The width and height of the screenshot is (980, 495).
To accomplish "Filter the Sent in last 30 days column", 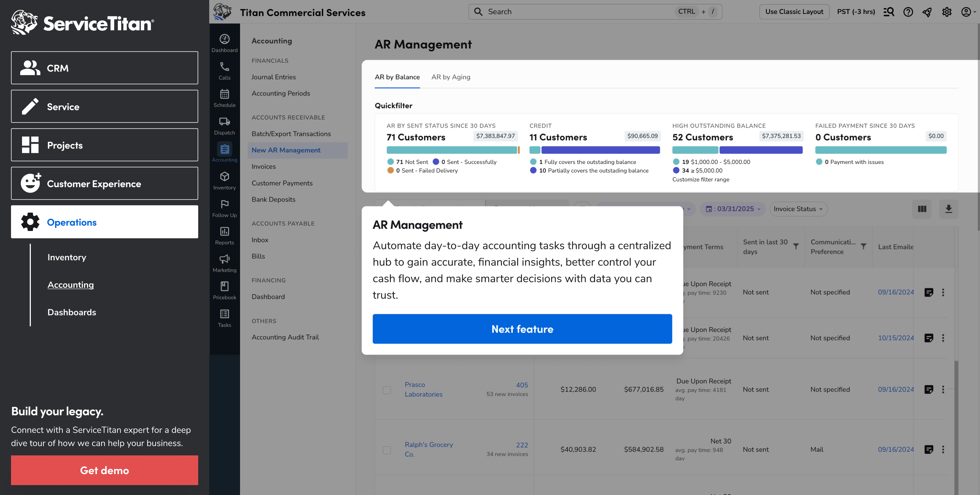I will tap(796, 246).
